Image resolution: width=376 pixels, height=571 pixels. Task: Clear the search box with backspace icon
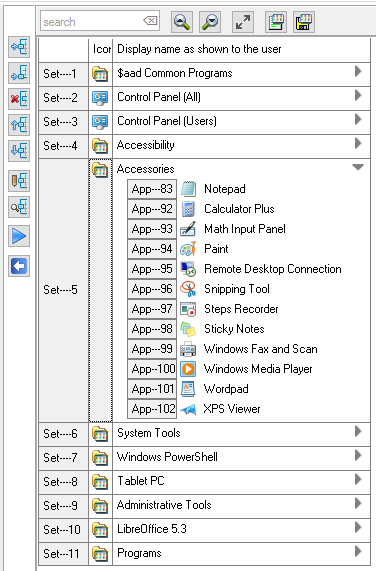150,21
